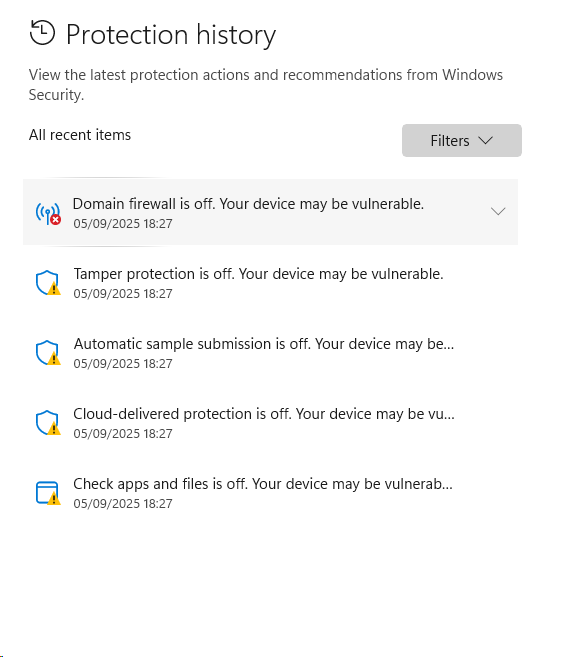Open the Automatic sample submission is off entry
Screen dimensions: 561x657
(270, 353)
